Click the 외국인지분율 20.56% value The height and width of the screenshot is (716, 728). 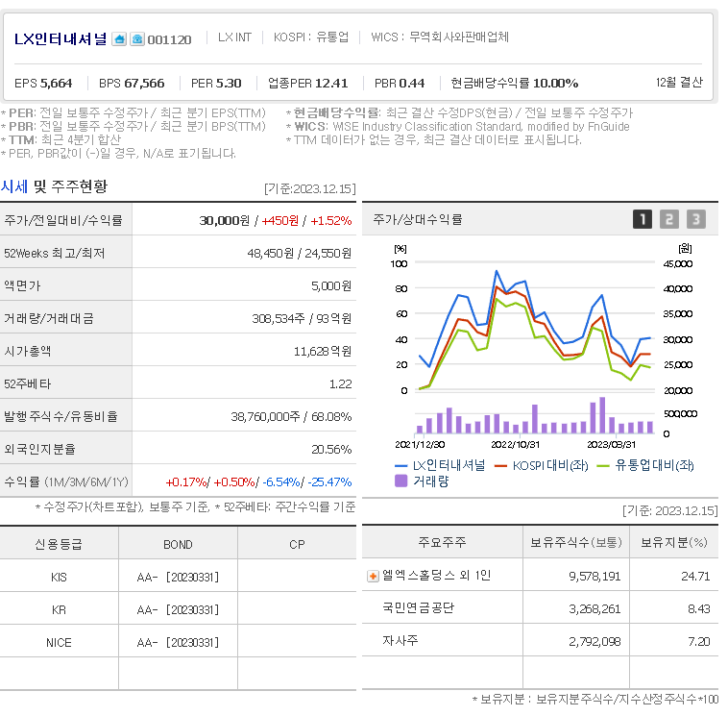[x=331, y=449]
